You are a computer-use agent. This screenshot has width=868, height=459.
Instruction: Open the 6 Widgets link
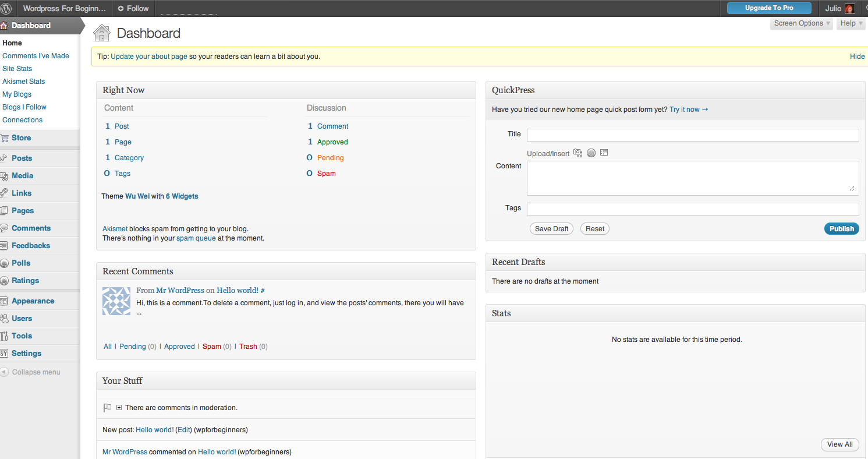(x=182, y=196)
